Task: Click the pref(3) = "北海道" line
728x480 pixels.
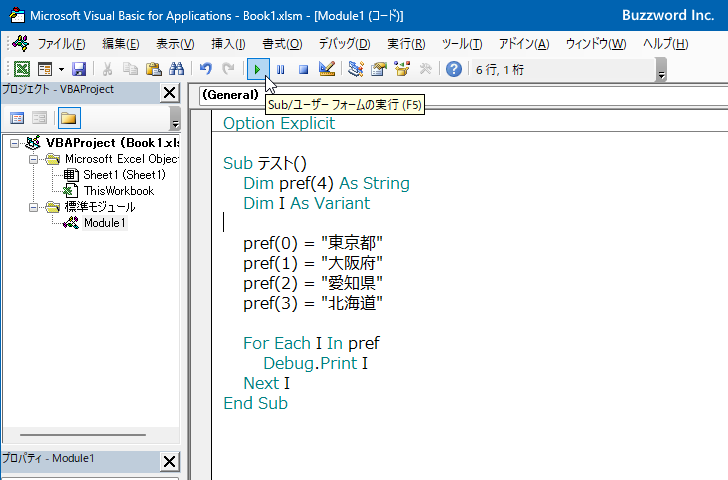Action: [312, 303]
